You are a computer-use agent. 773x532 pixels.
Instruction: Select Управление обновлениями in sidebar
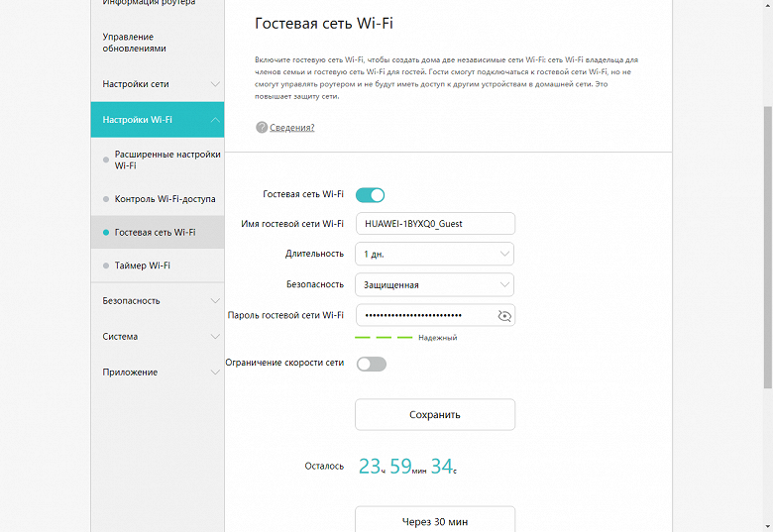point(134,42)
